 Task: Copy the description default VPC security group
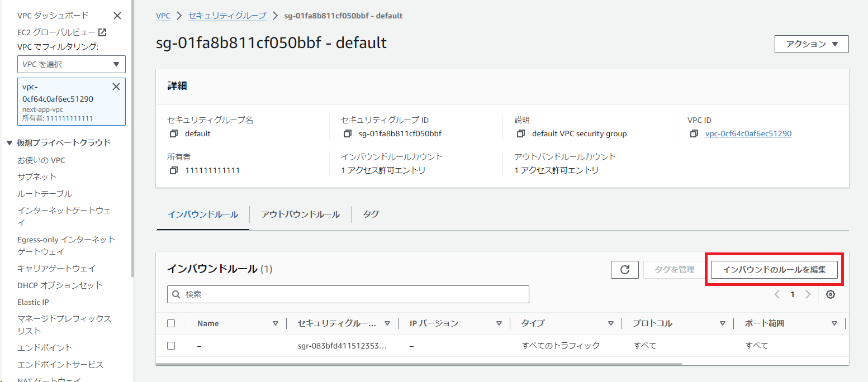pyautogui.click(x=521, y=134)
